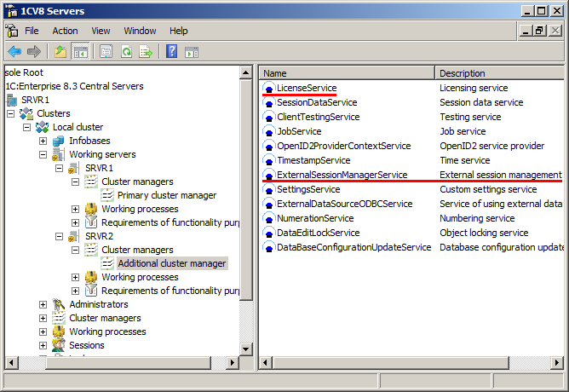This screenshot has width=569, height=392.
Task: Click the tree pane scroll up arrow
Action: pos(245,72)
